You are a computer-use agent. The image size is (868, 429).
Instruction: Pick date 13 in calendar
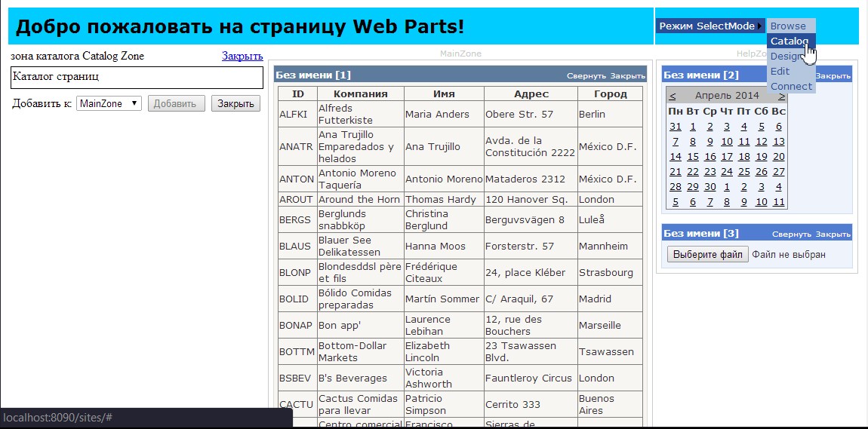pyautogui.click(x=779, y=142)
